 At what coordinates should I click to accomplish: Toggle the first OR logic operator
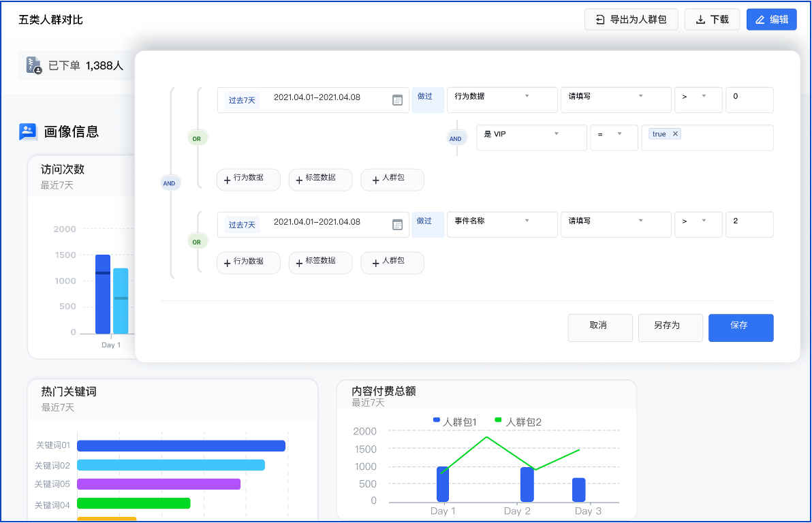pos(197,138)
